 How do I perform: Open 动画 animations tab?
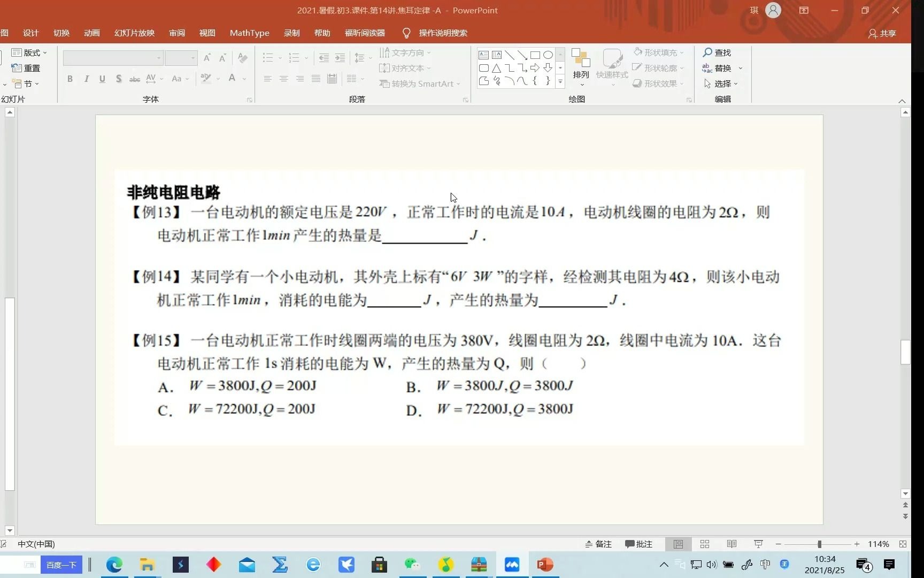coord(92,33)
